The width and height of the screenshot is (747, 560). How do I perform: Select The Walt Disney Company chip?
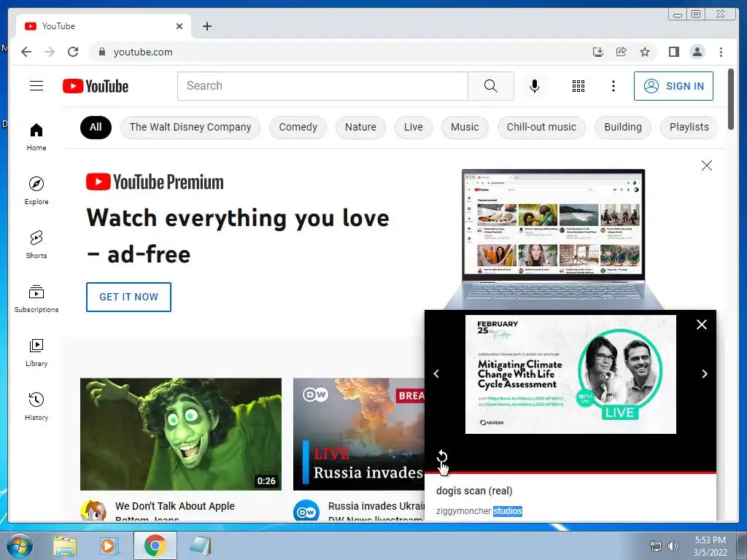[190, 127]
